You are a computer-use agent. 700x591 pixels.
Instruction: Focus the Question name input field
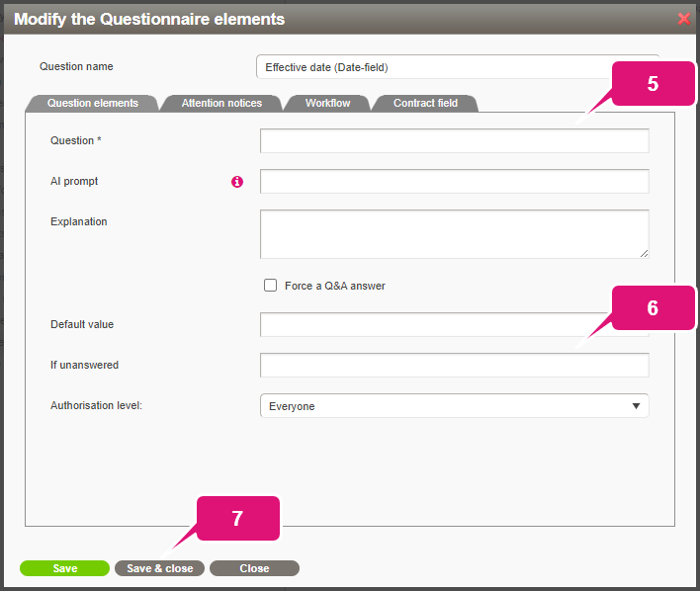pyautogui.click(x=458, y=67)
